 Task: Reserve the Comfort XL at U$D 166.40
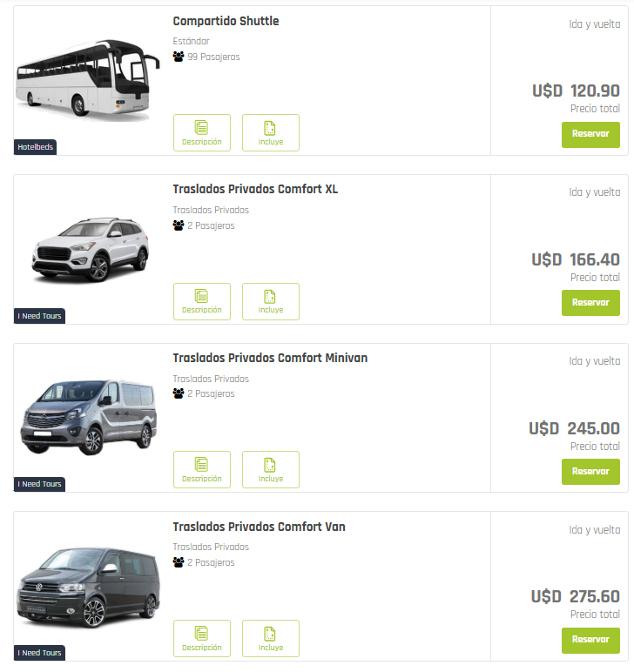590,303
